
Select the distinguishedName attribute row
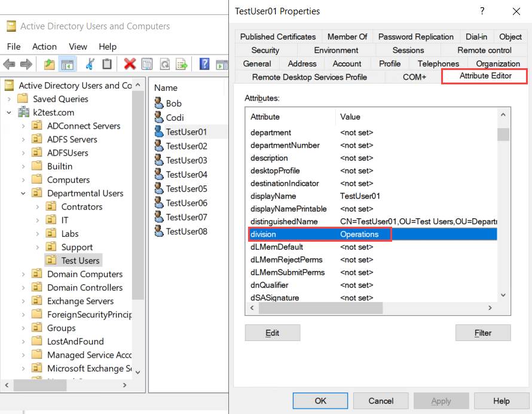372,221
